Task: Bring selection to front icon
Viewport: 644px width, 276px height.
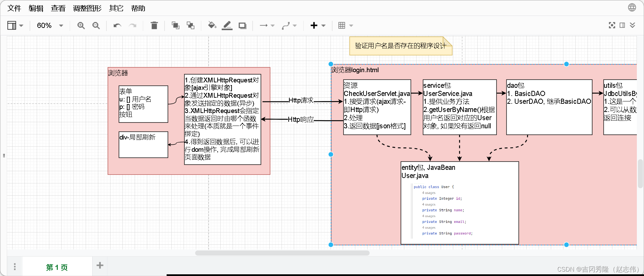Action: pos(175,26)
